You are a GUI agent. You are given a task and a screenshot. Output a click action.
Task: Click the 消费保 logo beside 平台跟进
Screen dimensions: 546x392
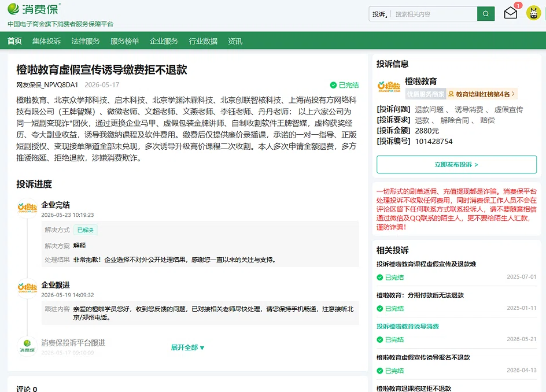coord(27,346)
